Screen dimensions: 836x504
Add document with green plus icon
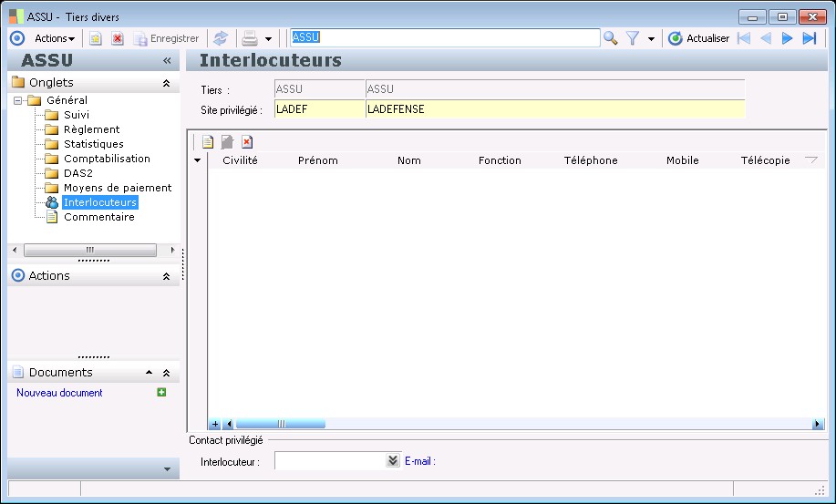[161, 392]
